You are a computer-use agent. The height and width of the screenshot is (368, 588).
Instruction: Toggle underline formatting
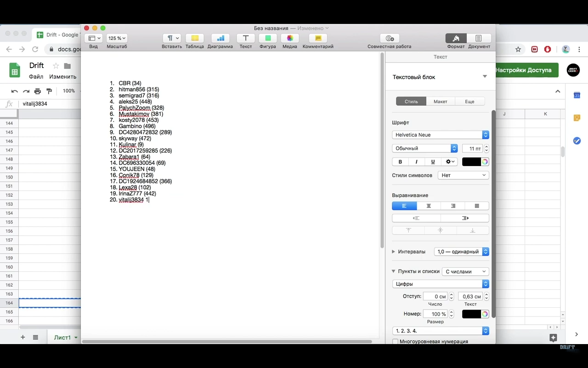pos(433,161)
